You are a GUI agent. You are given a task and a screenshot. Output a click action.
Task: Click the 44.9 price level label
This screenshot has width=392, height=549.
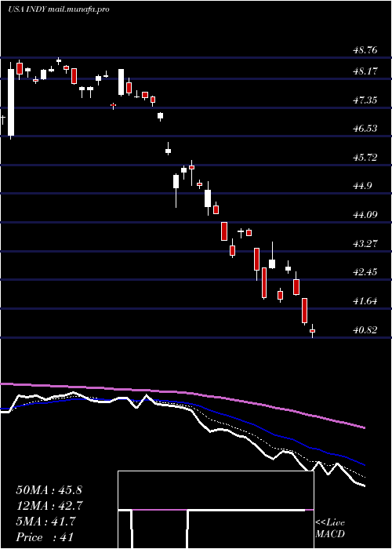(362, 186)
